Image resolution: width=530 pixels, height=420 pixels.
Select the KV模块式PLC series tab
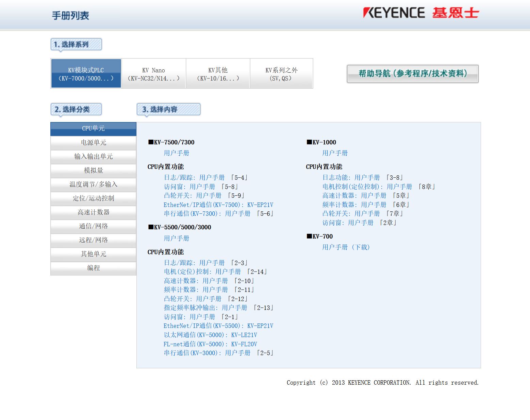[86, 74]
